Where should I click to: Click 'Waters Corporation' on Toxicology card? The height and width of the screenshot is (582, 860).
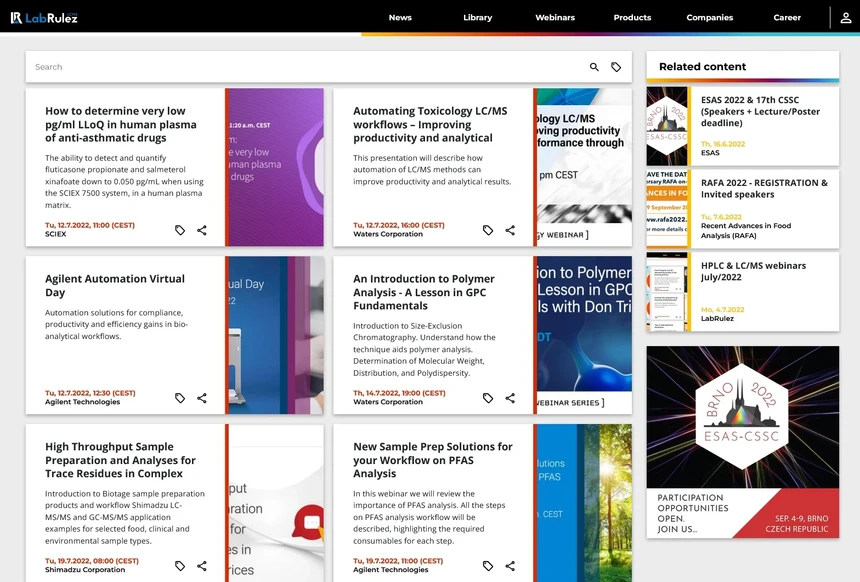388,234
